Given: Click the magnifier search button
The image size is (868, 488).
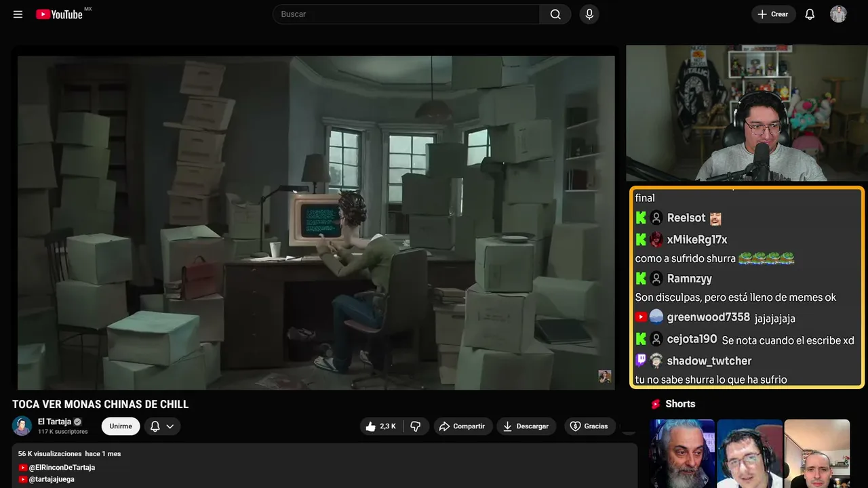Looking at the screenshot, I should click(555, 14).
